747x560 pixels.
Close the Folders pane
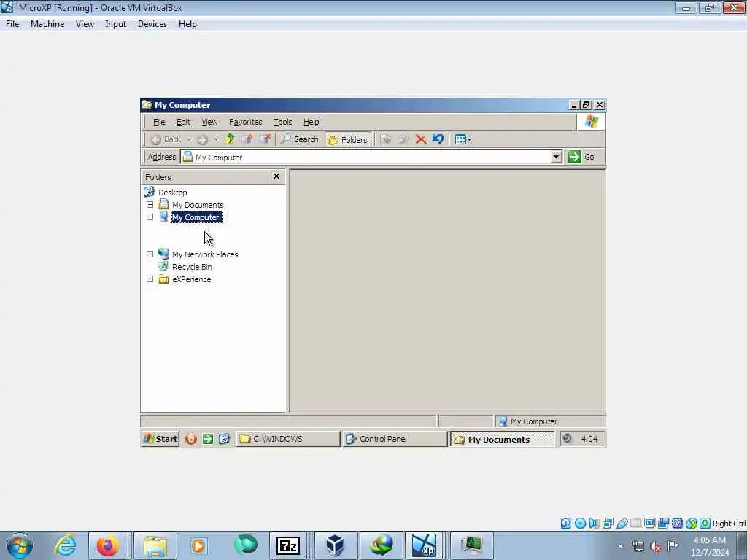coord(276,176)
